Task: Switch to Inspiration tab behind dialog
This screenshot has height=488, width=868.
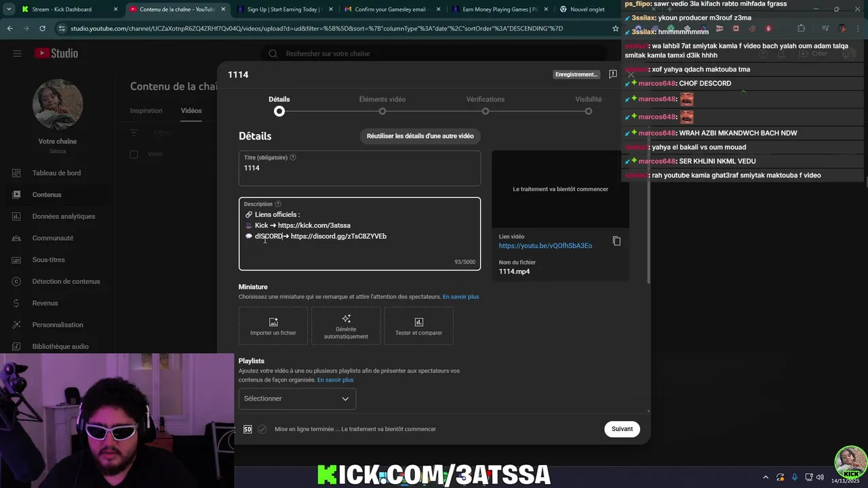Action: point(146,110)
